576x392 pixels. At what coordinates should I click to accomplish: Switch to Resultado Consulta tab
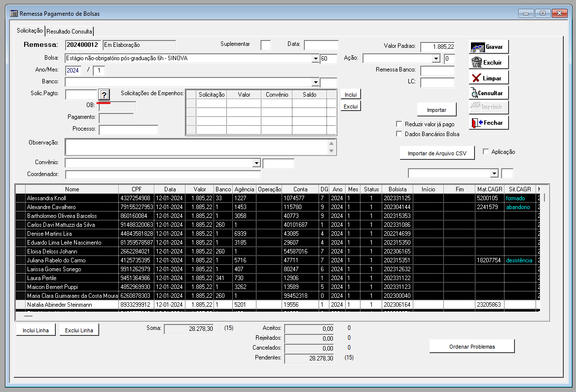[x=69, y=31]
